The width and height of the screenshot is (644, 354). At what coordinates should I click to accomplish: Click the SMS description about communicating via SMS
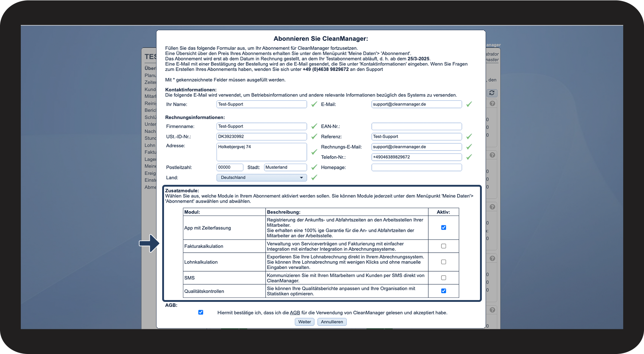pyautogui.click(x=346, y=278)
